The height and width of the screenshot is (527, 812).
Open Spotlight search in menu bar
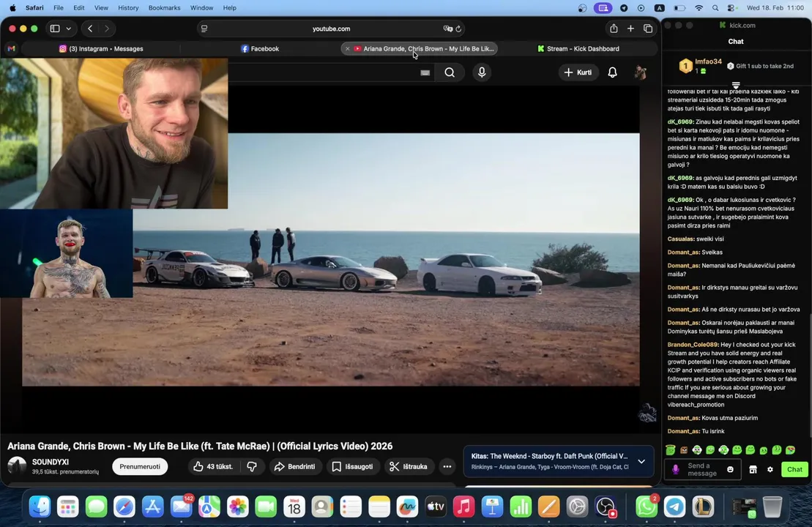point(715,8)
